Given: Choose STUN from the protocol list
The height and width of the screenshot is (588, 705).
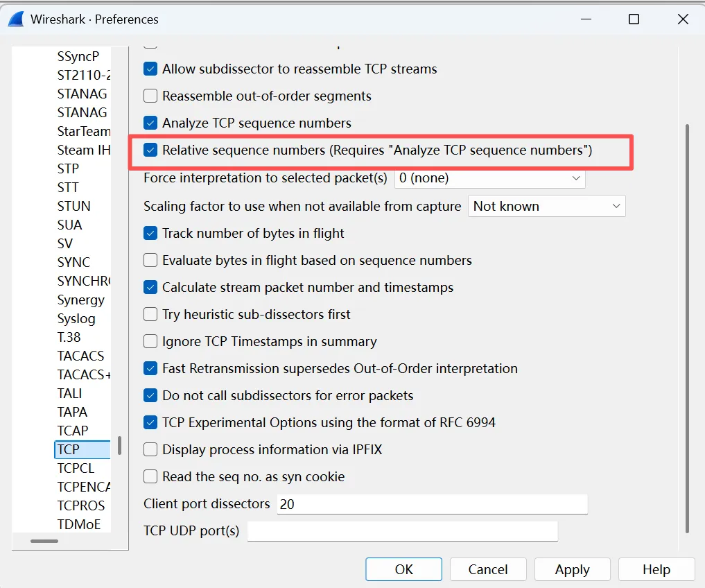Looking at the screenshot, I should tap(74, 206).
